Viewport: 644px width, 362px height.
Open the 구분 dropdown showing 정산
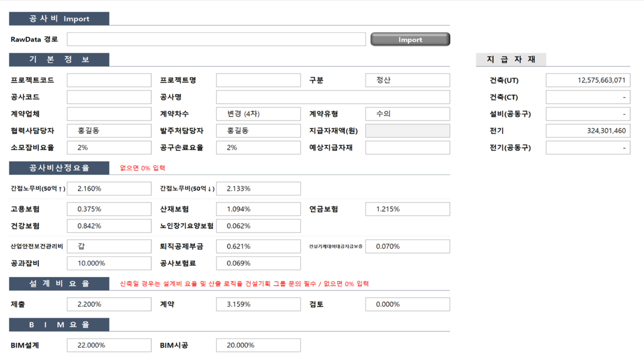click(407, 80)
